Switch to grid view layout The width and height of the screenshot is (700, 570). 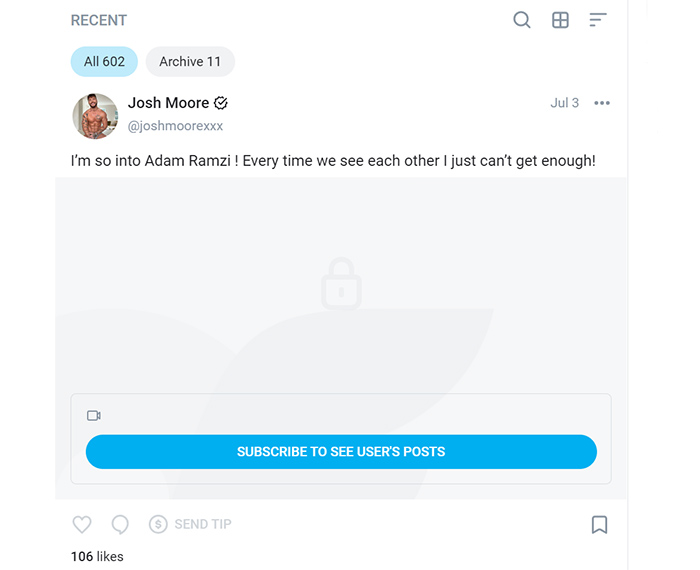click(x=560, y=20)
